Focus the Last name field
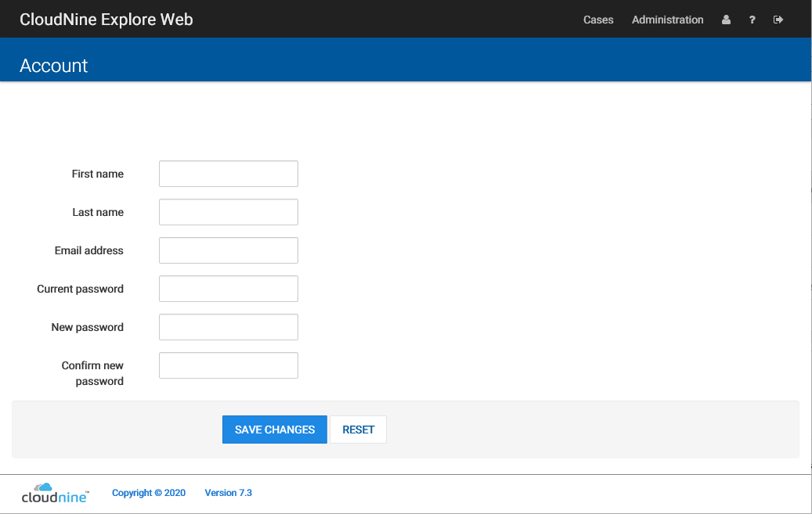This screenshot has width=812, height=514. 229,212
